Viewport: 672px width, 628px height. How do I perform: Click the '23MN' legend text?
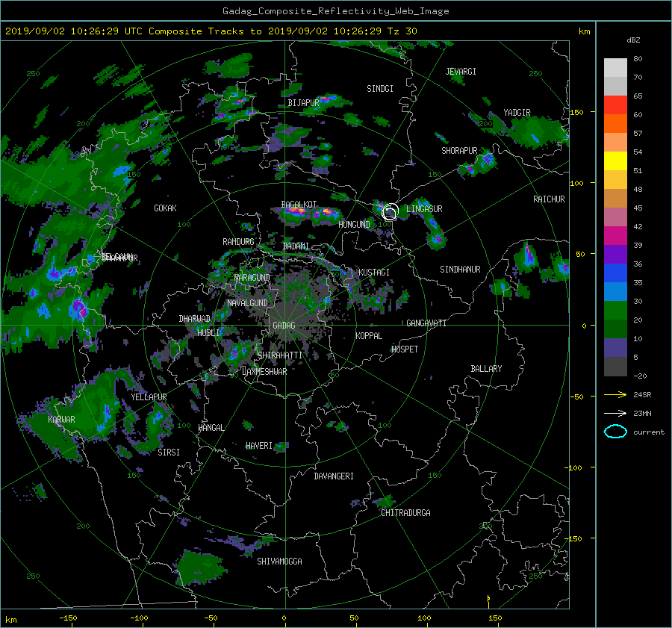(x=642, y=414)
